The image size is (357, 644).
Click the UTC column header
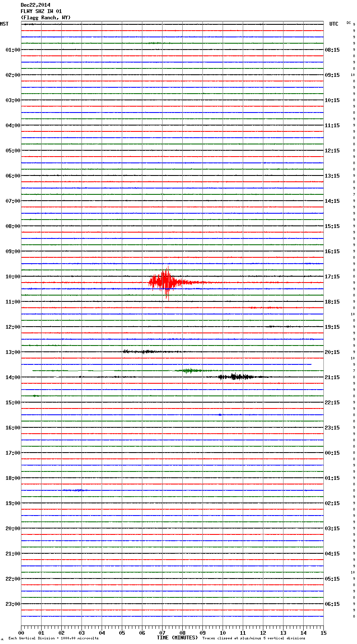click(x=334, y=24)
